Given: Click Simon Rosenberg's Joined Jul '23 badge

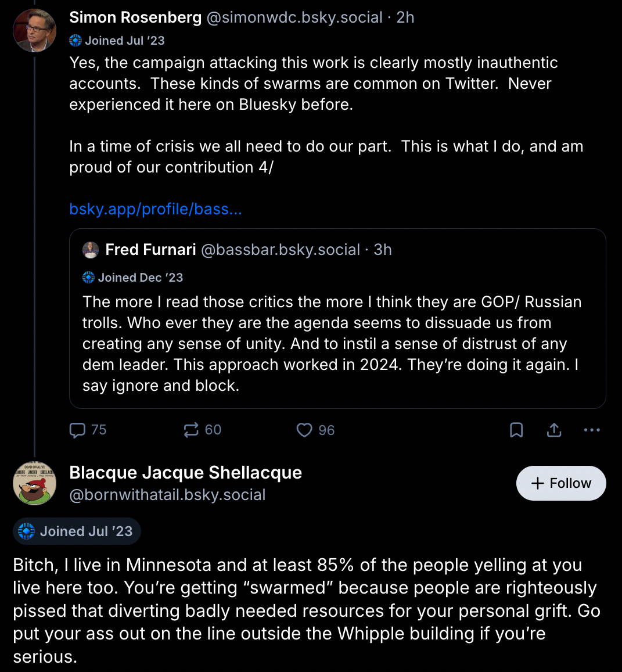Looking at the screenshot, I should coord(117,41).
